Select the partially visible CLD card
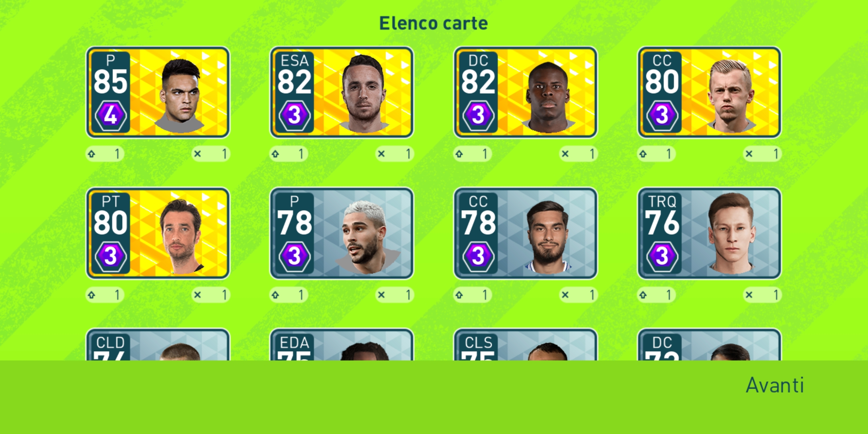Image resolution: width=868 pixels, height=434 pixels. click(x=158, y=344)
